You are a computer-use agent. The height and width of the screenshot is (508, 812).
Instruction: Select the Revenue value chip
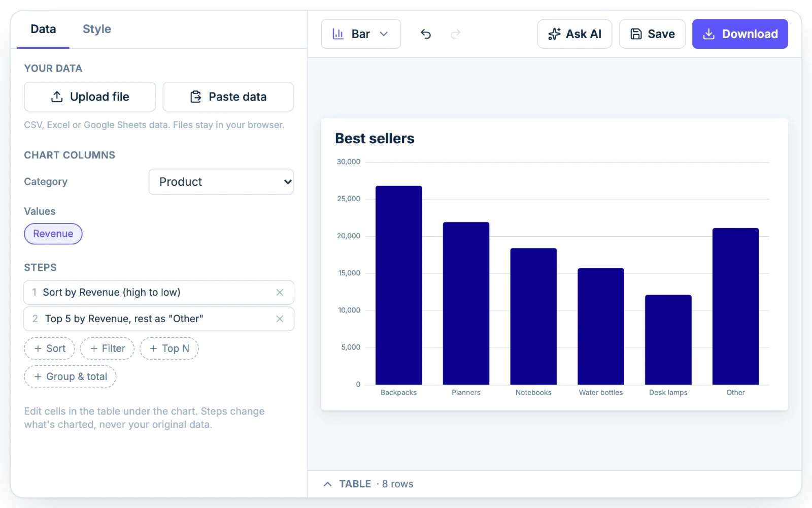coord(53,234)
